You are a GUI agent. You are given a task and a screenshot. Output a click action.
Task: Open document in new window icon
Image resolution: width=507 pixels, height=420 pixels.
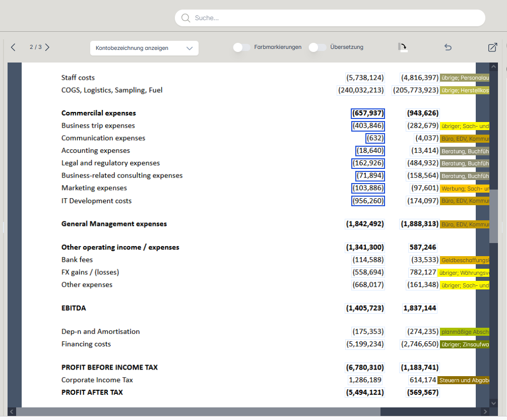click(492, 47)
